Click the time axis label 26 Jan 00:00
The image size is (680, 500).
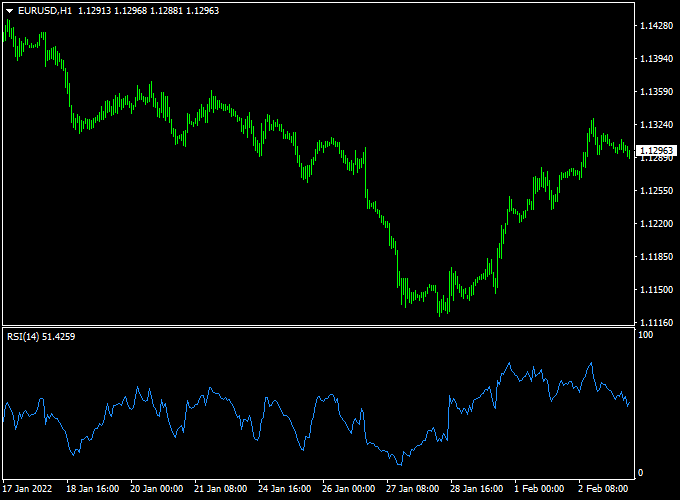coord(349,489)
